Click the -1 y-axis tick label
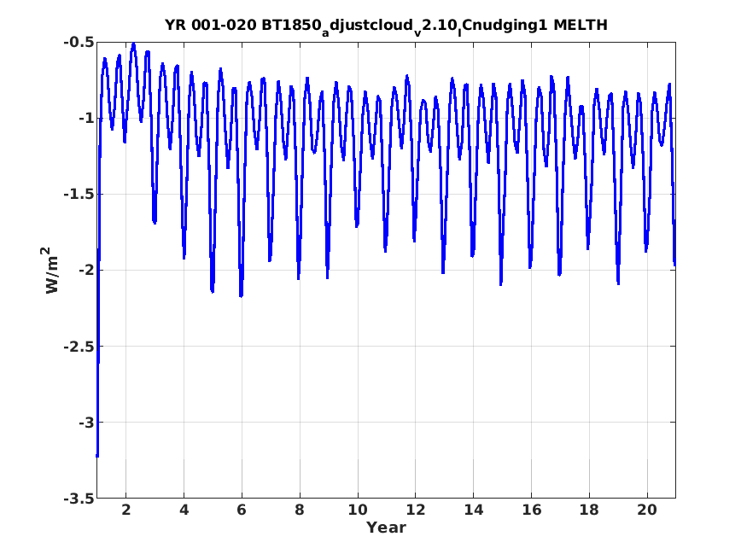 click(x=85, y=118)
